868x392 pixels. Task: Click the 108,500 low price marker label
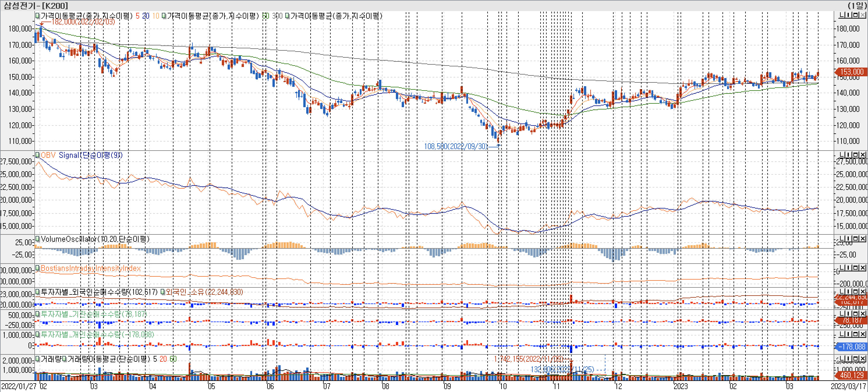tap(456, 146)
